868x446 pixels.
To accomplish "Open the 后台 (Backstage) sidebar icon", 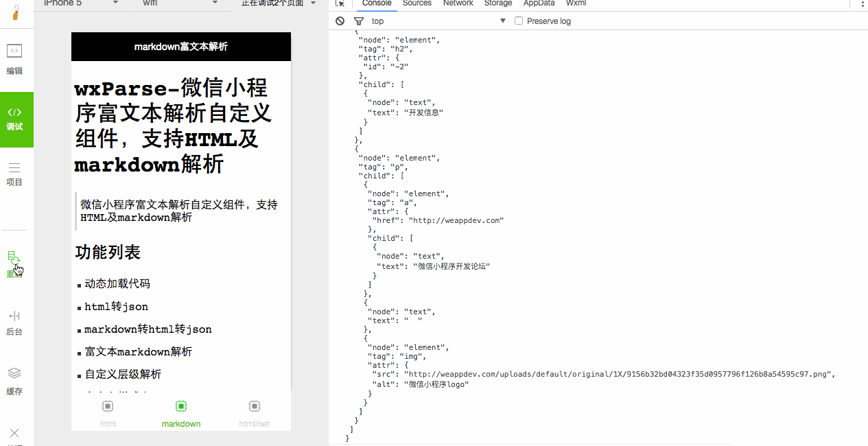I will point(14,322).
